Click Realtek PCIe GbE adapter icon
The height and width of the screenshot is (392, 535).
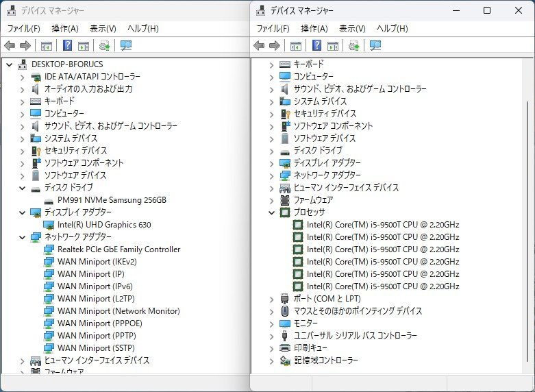click(x=49, y=249)
